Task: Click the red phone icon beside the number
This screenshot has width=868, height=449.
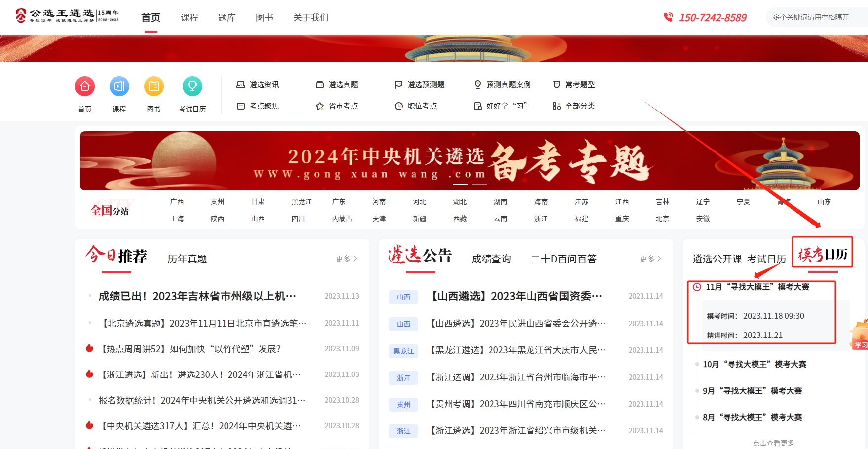Action: 668,17
